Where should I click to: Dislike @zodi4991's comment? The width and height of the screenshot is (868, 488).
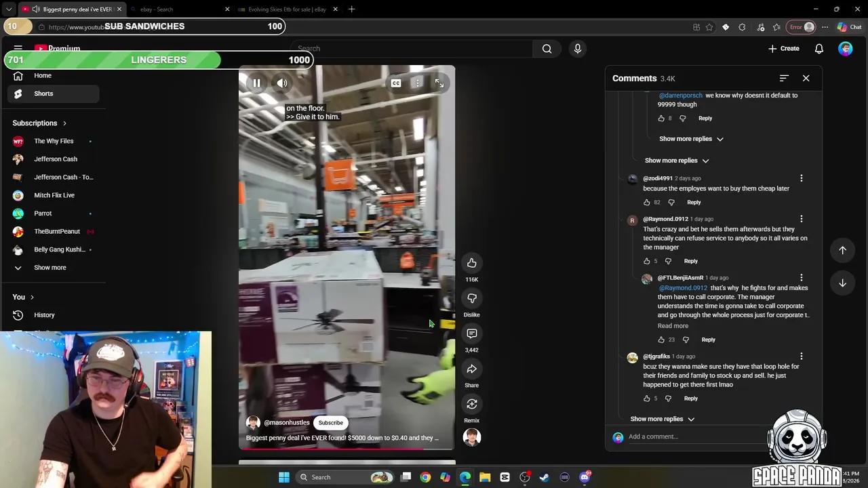(x=671, y=203)
